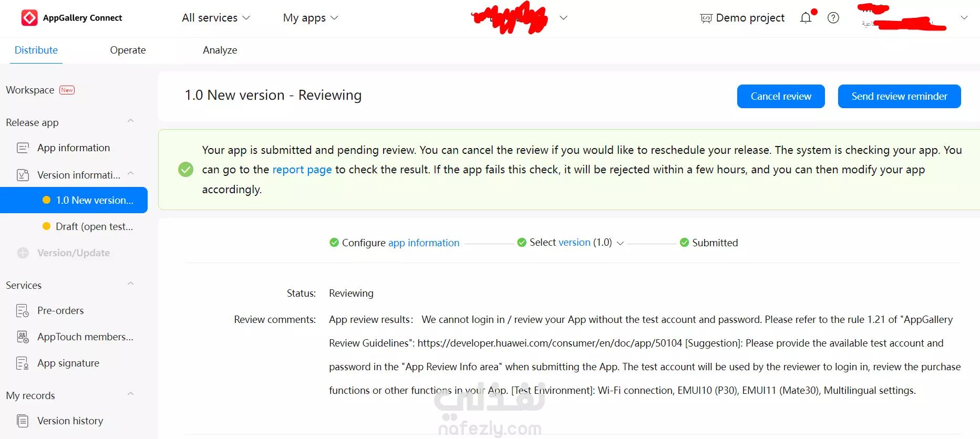Click the AppTouch members icon
This screenshot has height=439, width=980.
pos(23,337)
